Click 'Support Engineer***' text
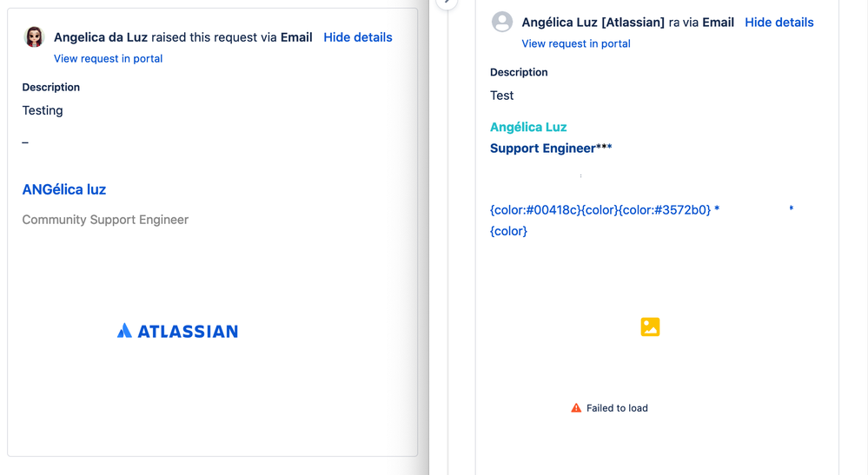Screen dimensions: 868x475 coord(551,148)
